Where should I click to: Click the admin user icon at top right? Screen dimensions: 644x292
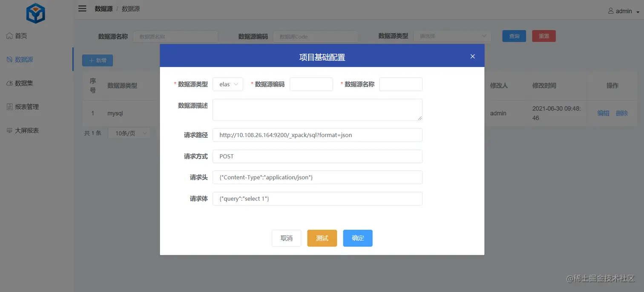click(611, 11)
